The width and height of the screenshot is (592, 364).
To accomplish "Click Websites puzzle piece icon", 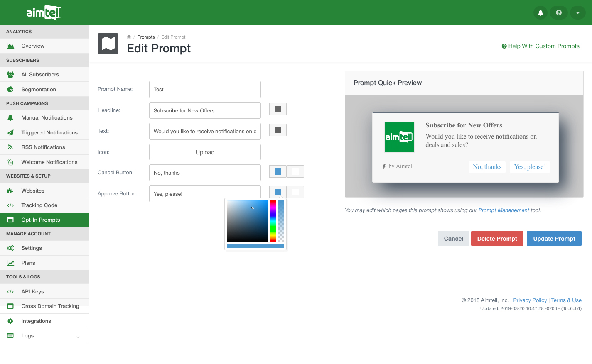I will (x=10, y=191).
